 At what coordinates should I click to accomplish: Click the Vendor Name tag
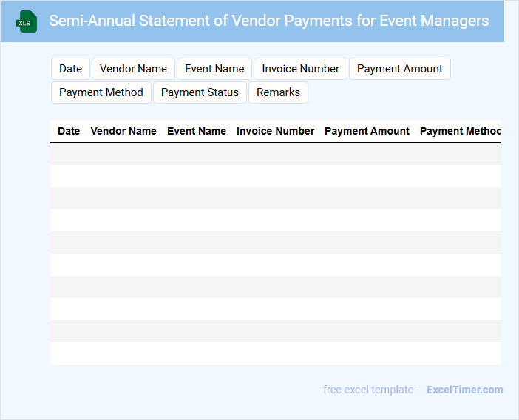[133, 69]
